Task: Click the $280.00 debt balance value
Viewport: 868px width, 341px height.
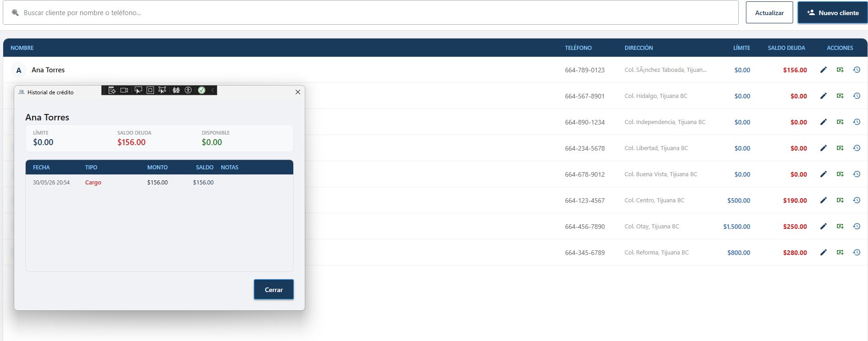Action: [795, 253]
